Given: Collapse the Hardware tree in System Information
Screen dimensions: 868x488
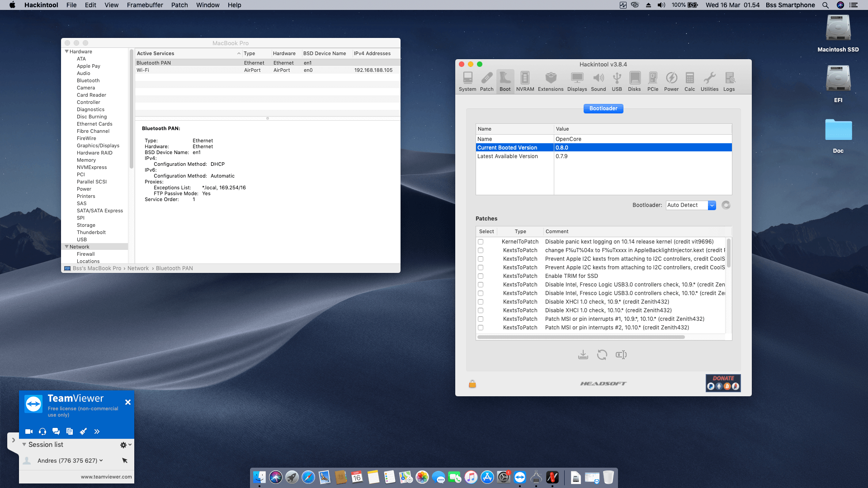Looking at the screenshot, I should click(66, 52).
